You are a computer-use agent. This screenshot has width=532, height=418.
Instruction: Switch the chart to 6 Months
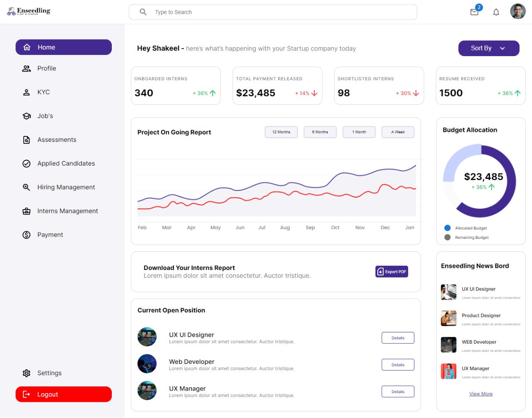point(320,132)
